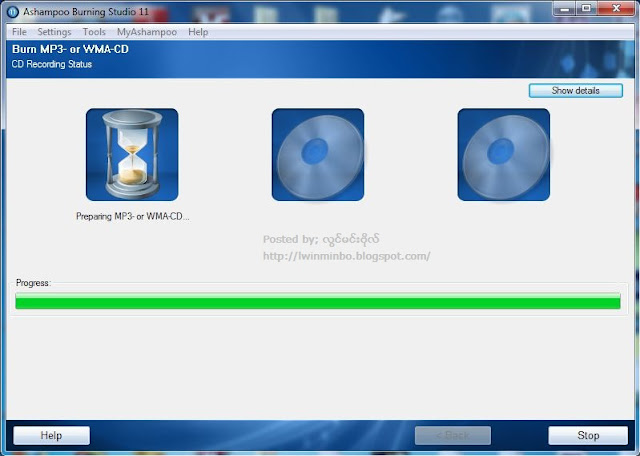
Task: Click the 'Burn MP3- or WMA-CD' heading
Action: 70,49
